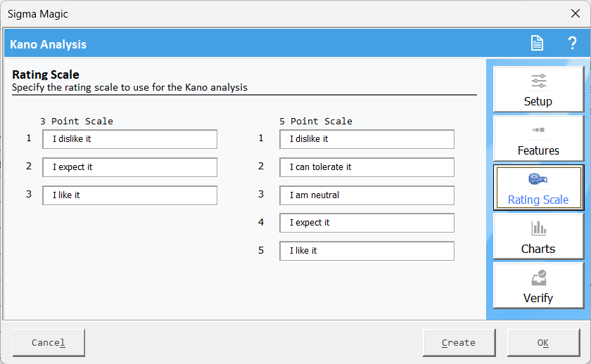The width and height of the screenshot is (591, 364).
Task: Close the Sigma Magic dialog window
Action: coord(575,13)
